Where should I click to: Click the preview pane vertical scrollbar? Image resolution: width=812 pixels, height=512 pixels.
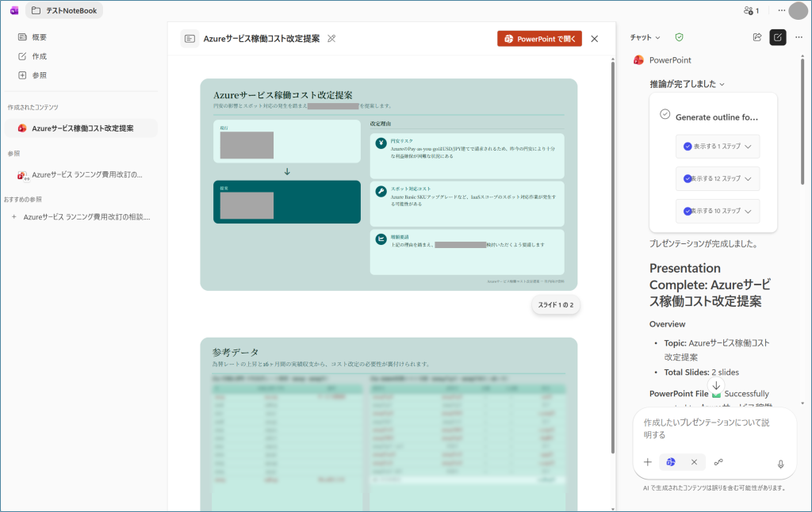click(613, 256)
